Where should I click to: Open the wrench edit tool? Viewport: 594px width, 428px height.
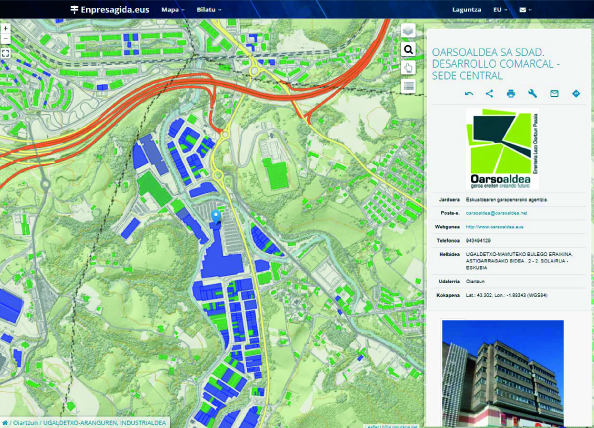(532, 94)
